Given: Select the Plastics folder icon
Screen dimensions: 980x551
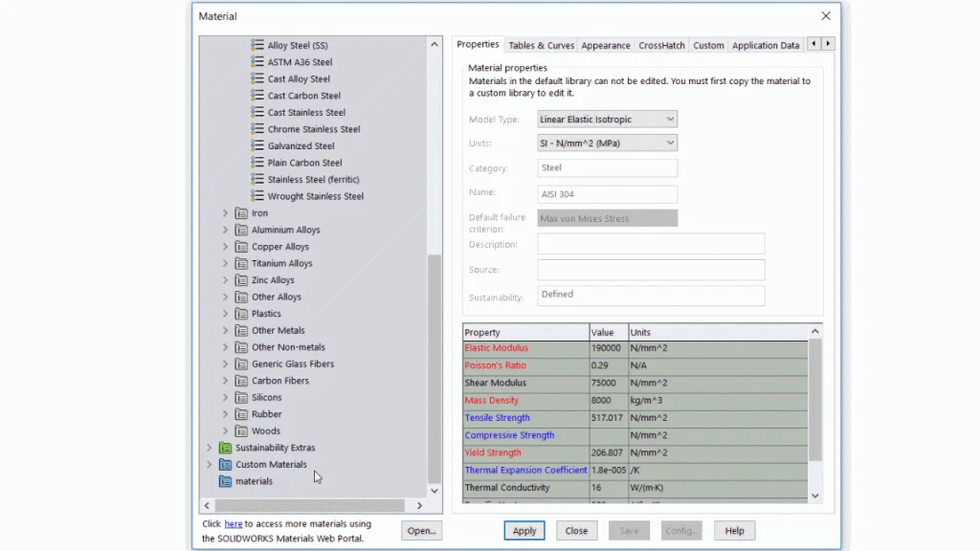Looking at the screenshot, I should (241, 314).
